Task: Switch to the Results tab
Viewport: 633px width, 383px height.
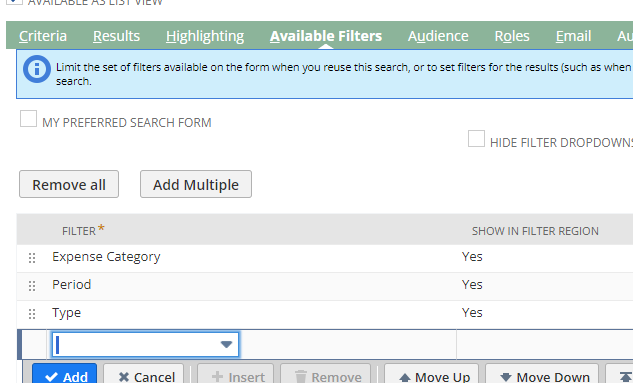Action: [116, 36]
